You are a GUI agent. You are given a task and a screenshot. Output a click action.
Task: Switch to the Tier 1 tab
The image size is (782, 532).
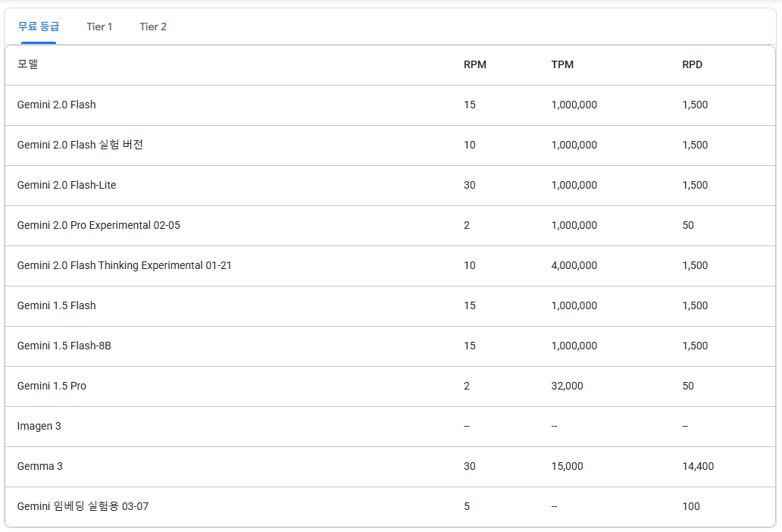[99, 27]
